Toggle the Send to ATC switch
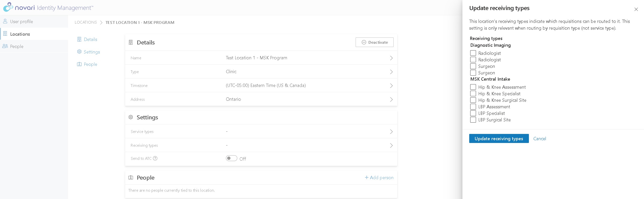The image size is (644, 199). point(231,158)
